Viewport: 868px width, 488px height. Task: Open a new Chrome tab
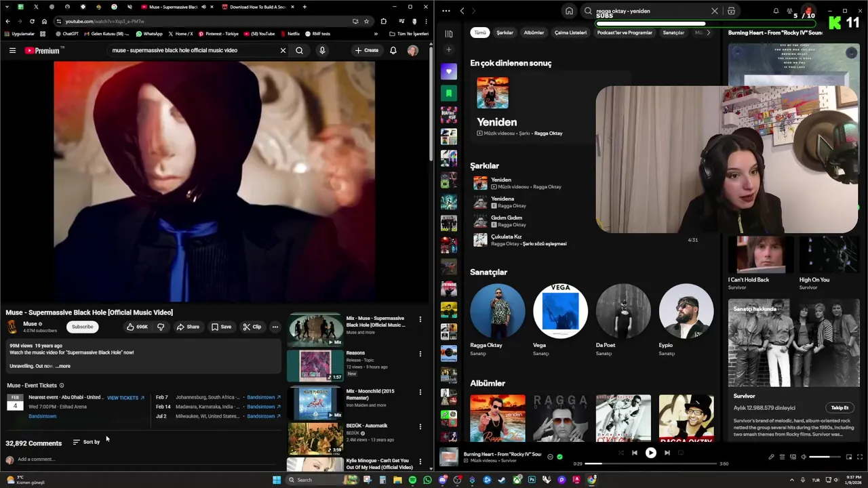(304, 7)
